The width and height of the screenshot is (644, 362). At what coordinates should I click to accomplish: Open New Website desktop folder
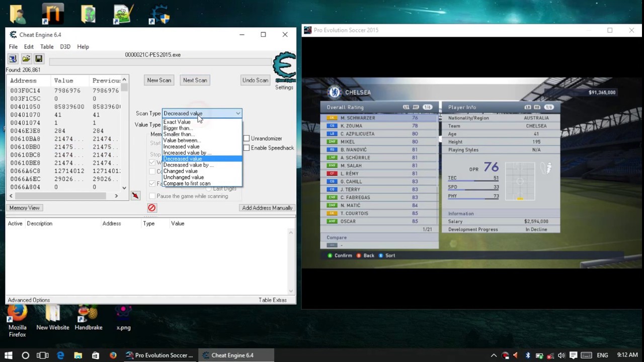52,318
